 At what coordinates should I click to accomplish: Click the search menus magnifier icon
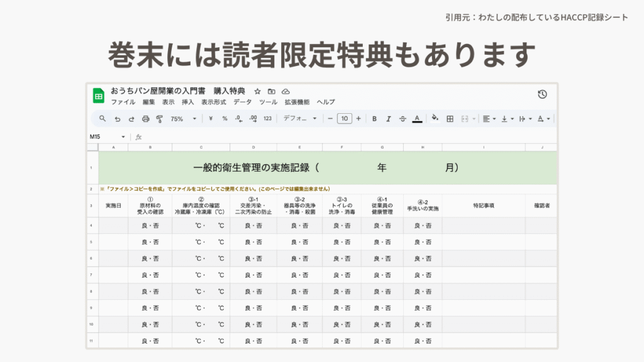pos(103,119)
